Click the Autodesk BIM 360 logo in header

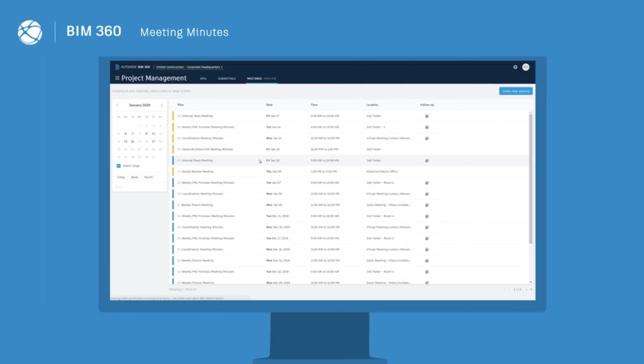click(x=132, y=67)
